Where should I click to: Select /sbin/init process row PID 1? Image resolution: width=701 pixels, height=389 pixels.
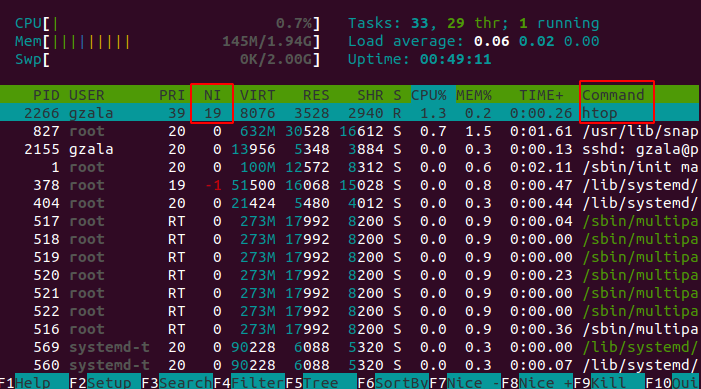point(350,167)
